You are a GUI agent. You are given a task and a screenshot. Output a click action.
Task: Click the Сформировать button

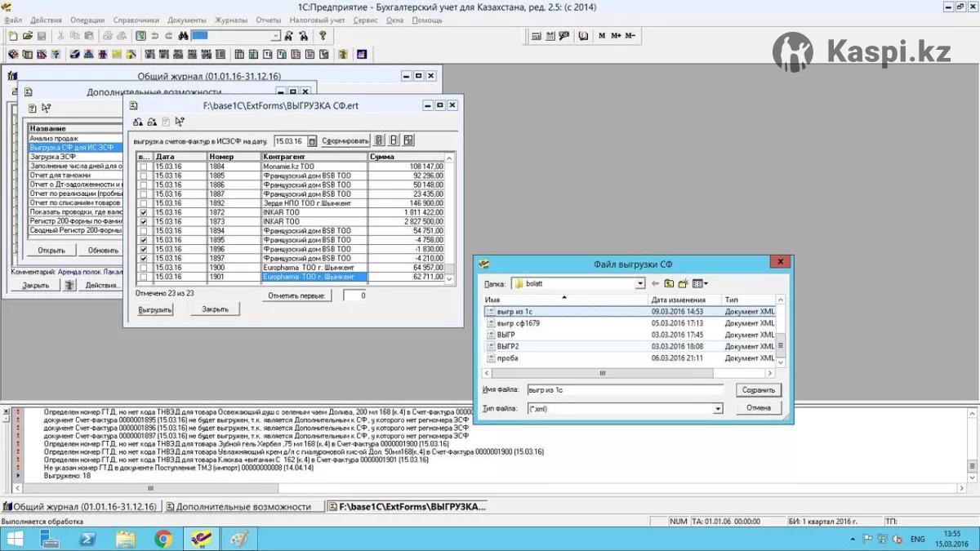(345, 141)
